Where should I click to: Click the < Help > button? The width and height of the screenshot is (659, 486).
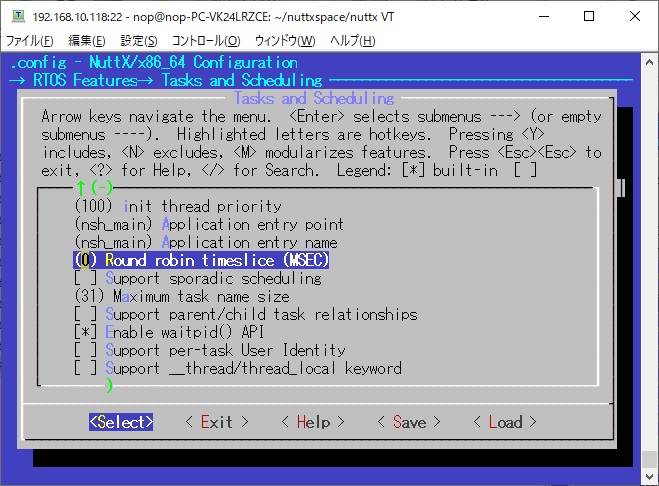coord(313,422)
